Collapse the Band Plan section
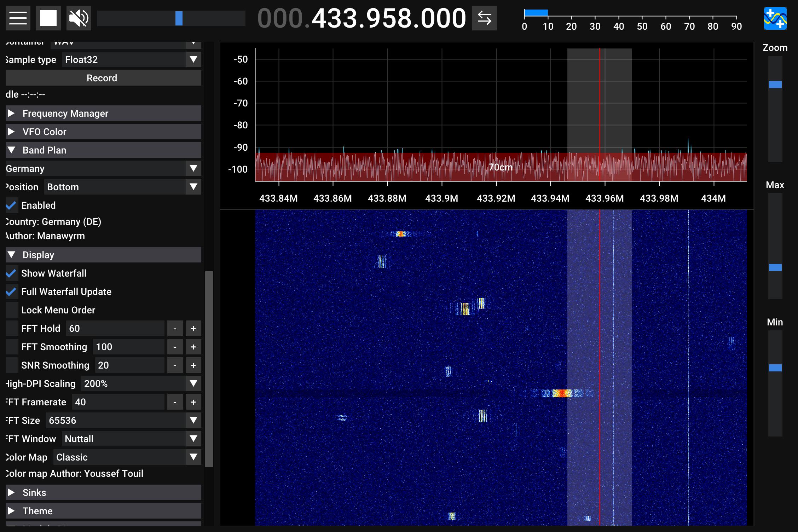798x532 pixels. 103,150
